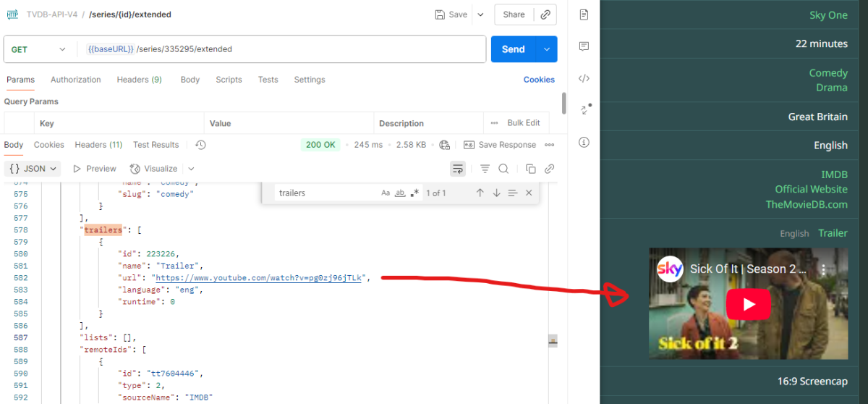Click the Send button
This screenshot has height=404, width=868.
(x=514, y=49)
